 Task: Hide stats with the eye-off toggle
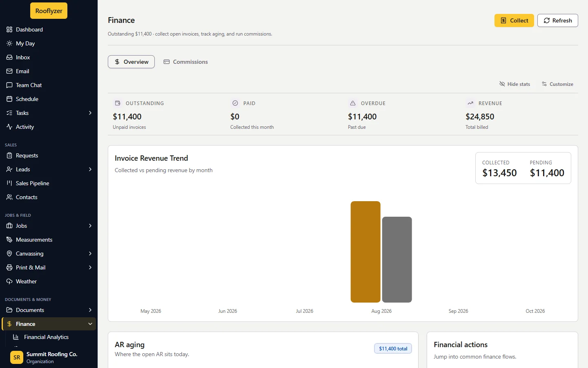[514, 84]
